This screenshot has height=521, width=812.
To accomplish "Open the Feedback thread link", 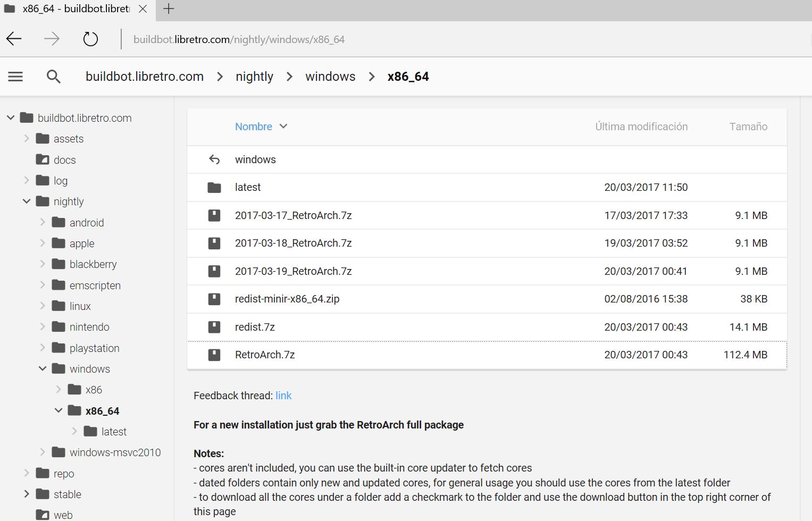I will [x=283, y=396].
